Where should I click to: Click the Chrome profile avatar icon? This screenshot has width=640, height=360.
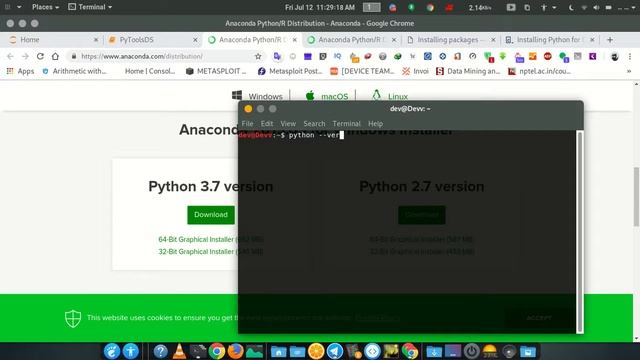615,56
